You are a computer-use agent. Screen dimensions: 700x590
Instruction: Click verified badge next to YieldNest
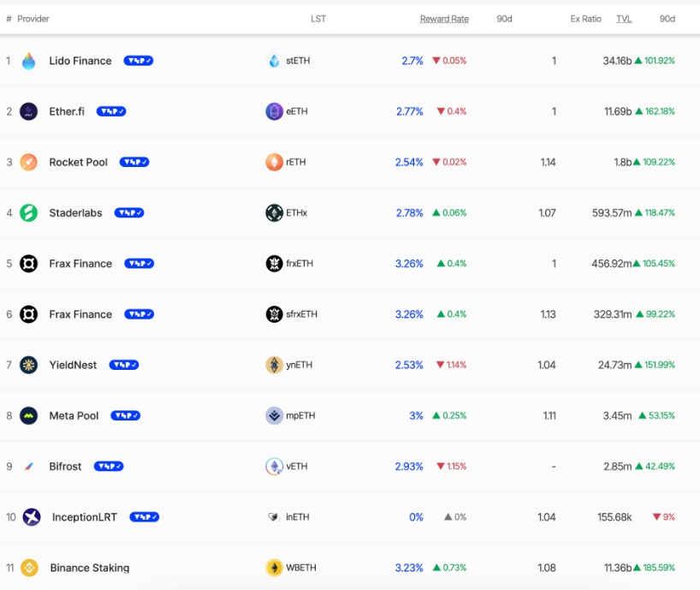(x=124, y=365)
